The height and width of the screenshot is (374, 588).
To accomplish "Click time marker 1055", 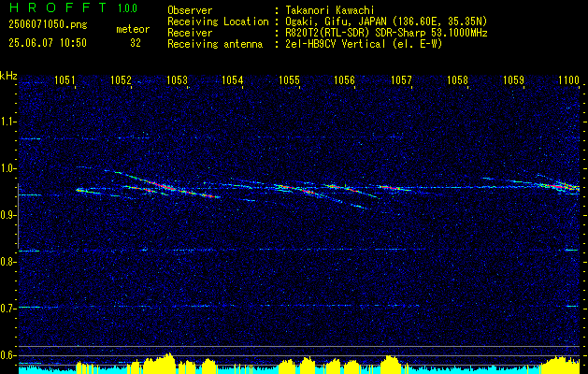I will (x=290, y=79).
